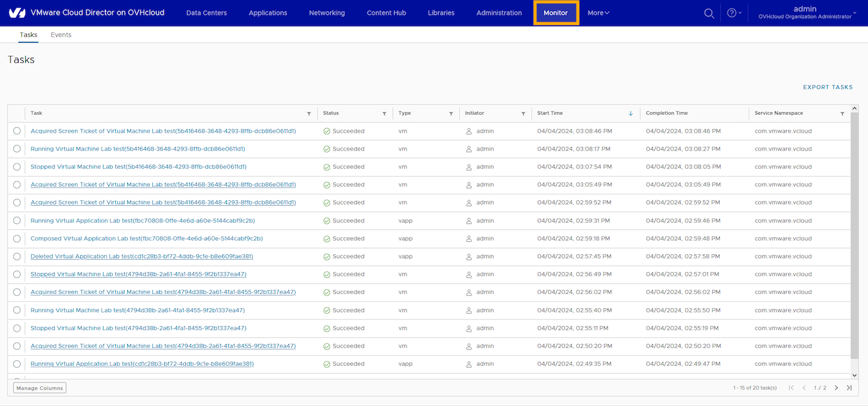
Task: Click the Composed Virtual Application Lab test text
Action: click(x=146, y=239)
